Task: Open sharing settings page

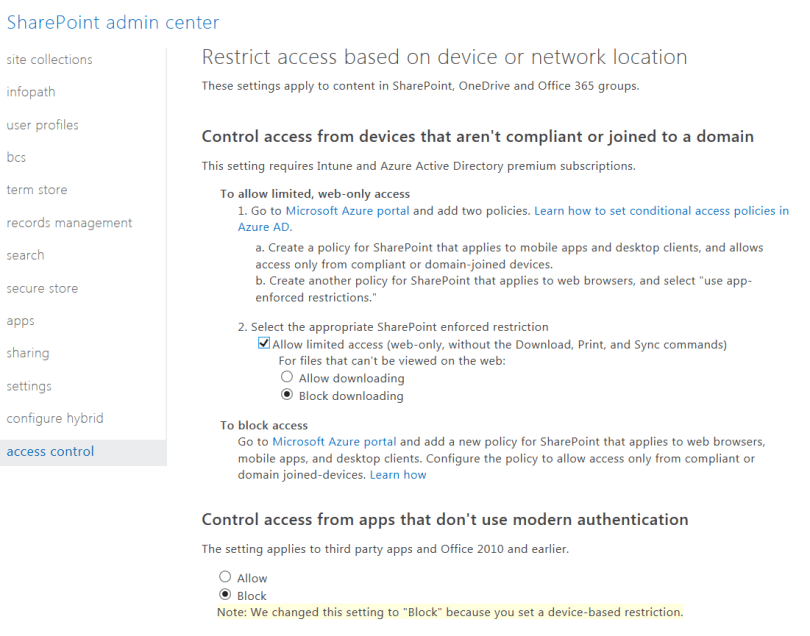Action: 27,353
